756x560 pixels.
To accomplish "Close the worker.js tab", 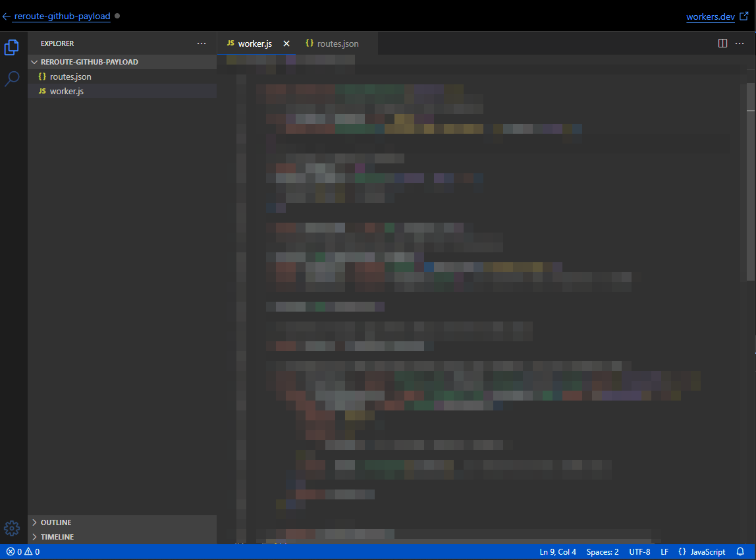I will pyautogui.click(x=286, y=43).
